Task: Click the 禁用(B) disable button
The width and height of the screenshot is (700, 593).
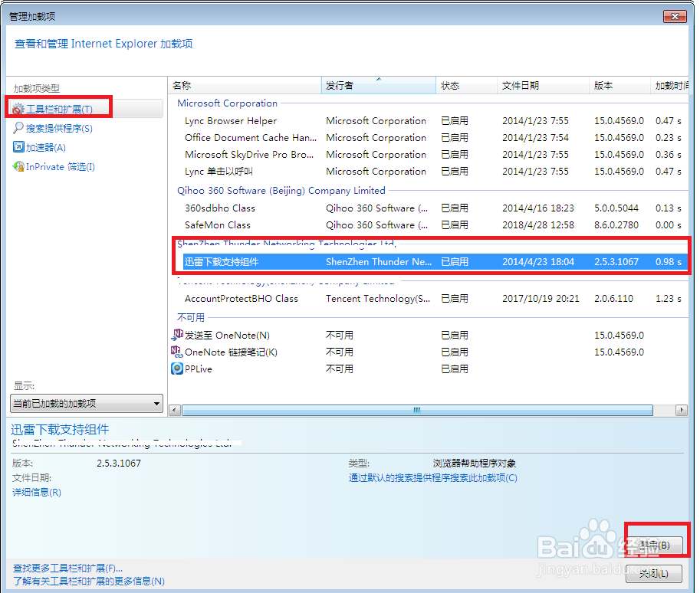Action: 654,545
